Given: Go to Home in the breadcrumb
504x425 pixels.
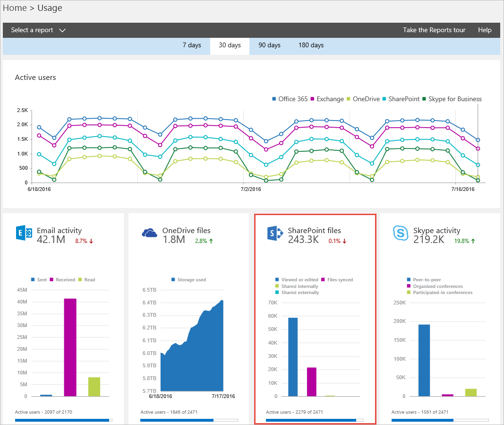Looking at the screenshot, I should pos(15,8).
